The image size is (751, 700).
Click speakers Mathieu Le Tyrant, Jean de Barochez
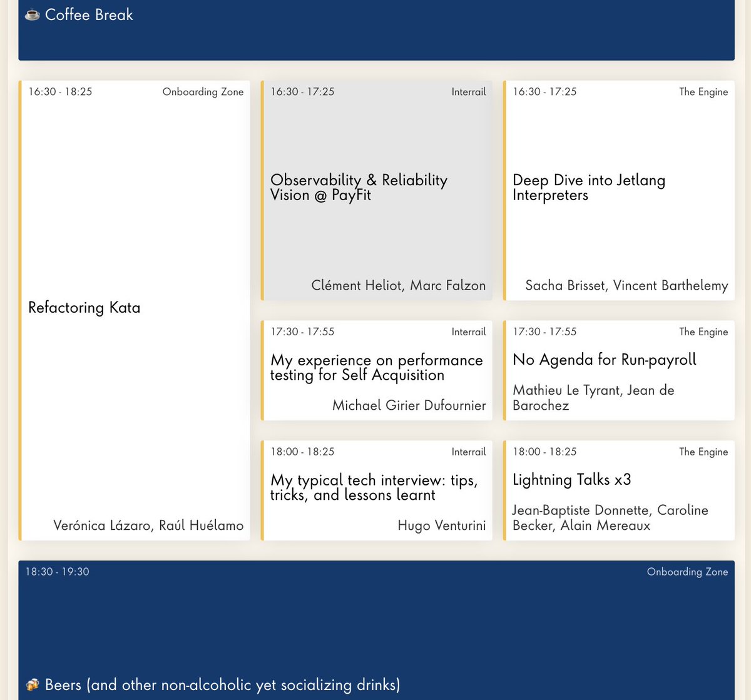coord(593,398)
